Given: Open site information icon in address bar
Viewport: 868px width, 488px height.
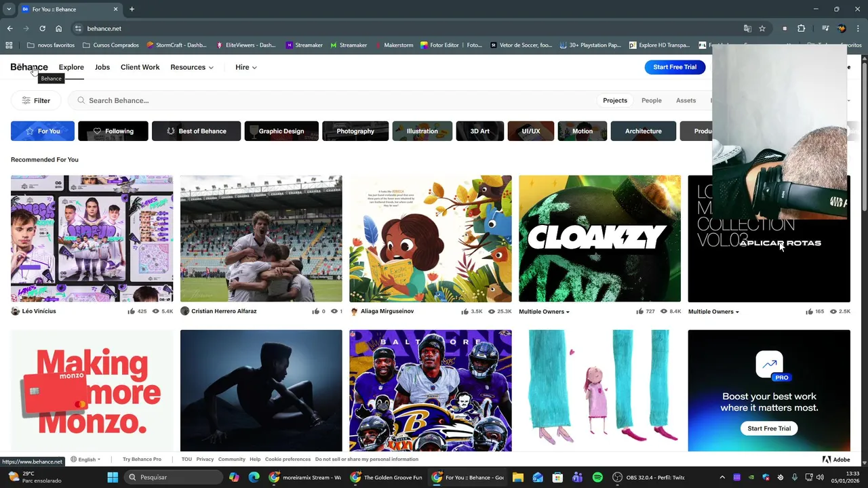Looking at the screenshot, I should (78, 28).
